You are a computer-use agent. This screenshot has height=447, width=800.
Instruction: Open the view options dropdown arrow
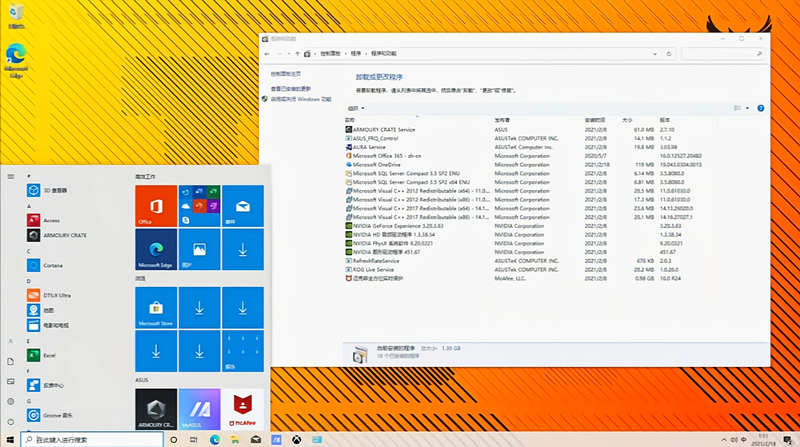tap(747, 108)
